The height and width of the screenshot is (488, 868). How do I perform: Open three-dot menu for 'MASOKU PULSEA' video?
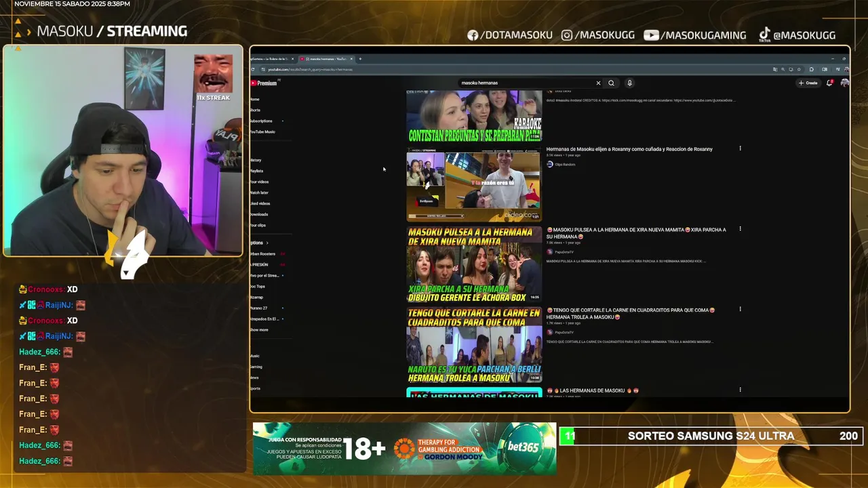pyautogui.click(x=740, y=229)
